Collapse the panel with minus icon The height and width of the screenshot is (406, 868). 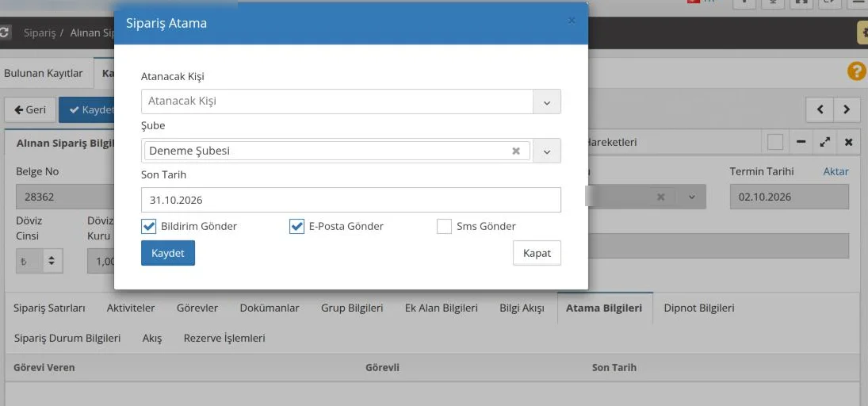pos(801,143)
